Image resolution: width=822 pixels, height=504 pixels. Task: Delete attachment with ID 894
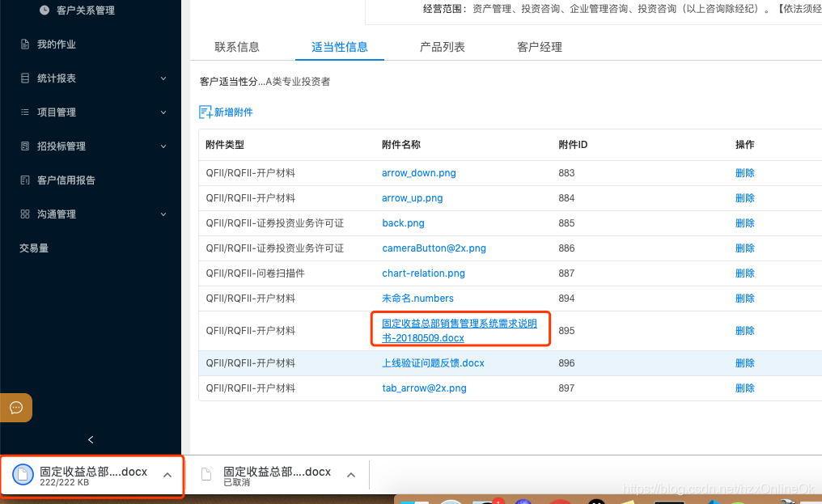point(745,299)
